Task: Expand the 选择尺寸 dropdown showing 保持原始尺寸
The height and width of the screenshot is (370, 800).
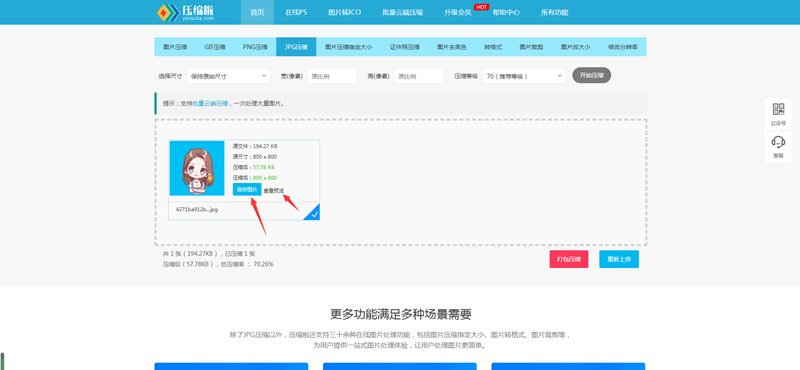Action: click(229, 76)
